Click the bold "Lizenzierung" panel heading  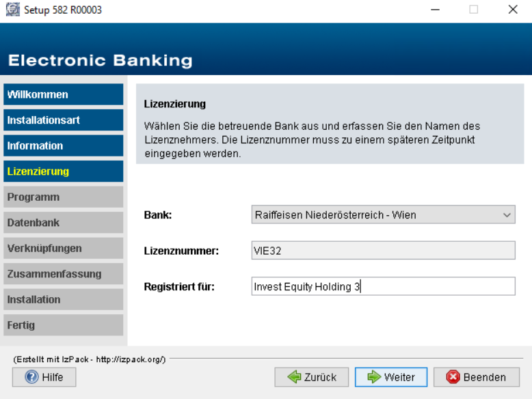point(175,104)
